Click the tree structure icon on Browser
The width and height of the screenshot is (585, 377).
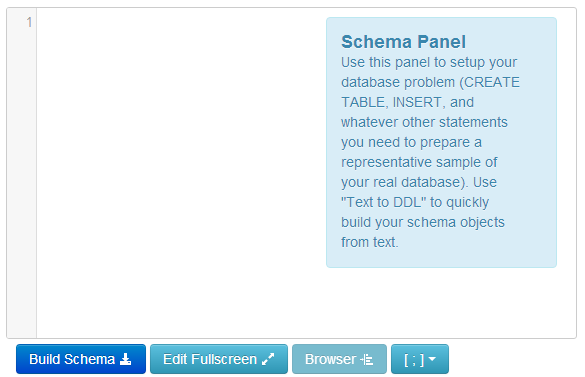pos(367,359)
